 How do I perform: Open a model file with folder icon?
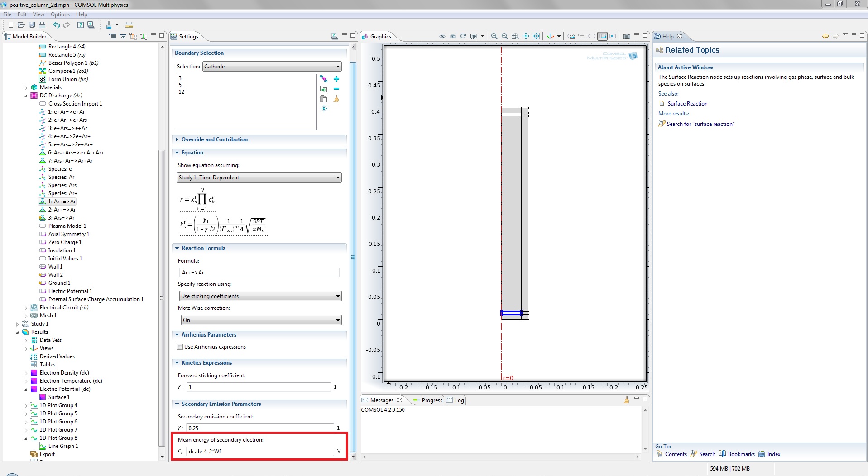pos(21,25)
